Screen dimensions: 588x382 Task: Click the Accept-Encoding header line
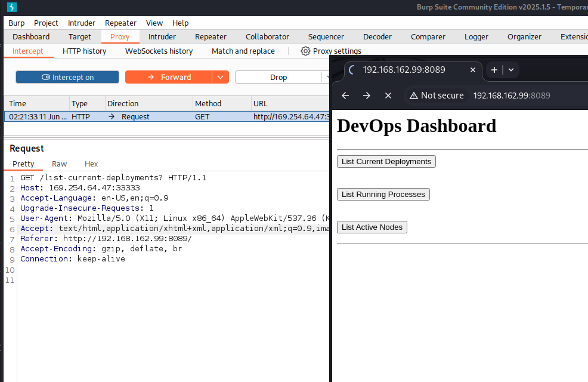[101, 248]
